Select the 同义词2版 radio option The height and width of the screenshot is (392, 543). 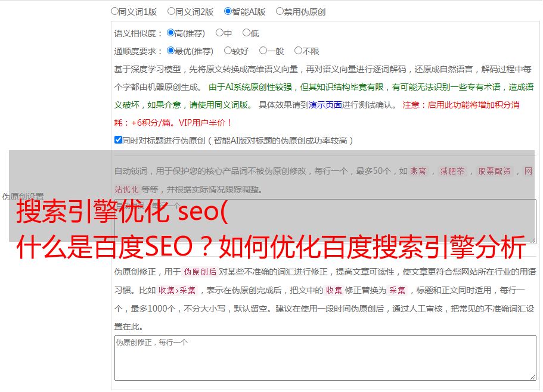tap(171, 11)
